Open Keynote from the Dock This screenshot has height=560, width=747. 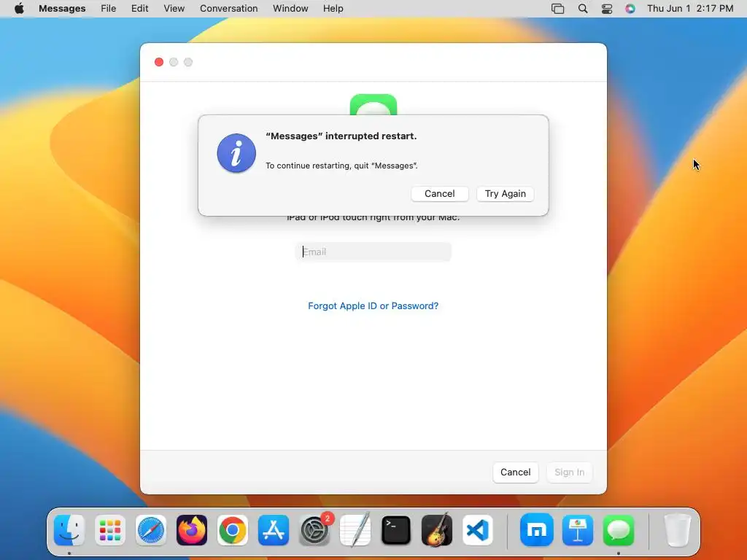pos(578,530)
